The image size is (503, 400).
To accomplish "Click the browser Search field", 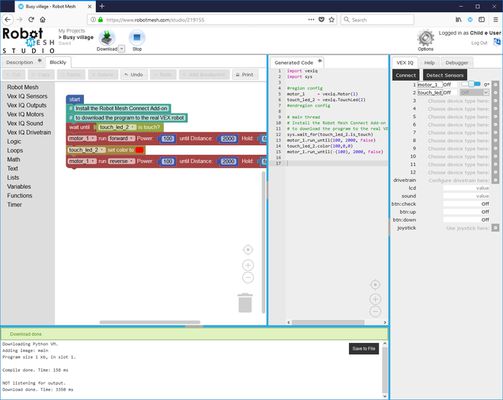I will click(377, 20).
